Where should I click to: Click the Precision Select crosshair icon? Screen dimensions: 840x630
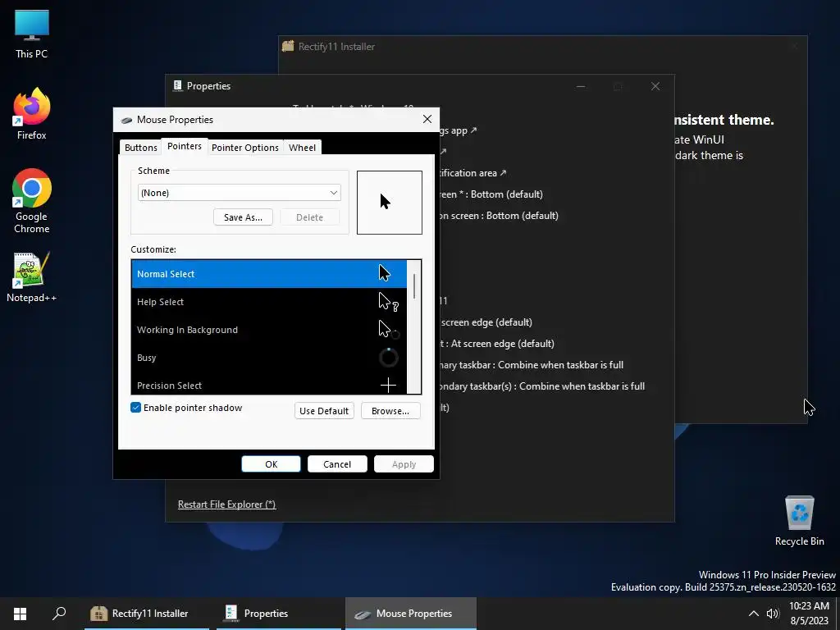click(388, 385)
